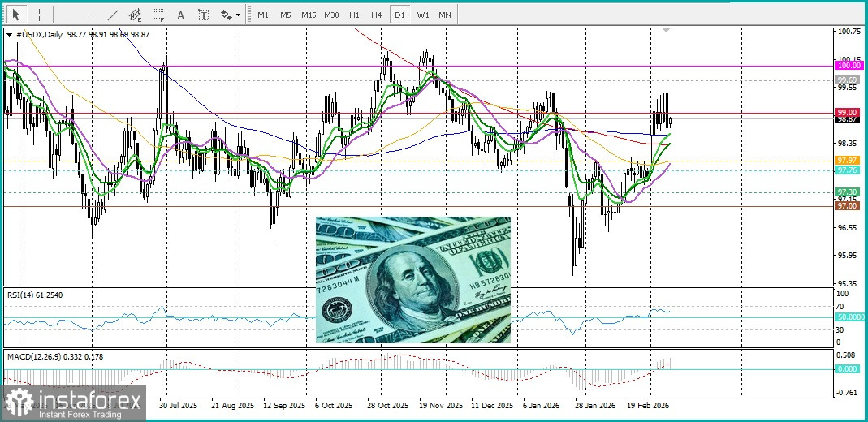Expand the #USDX chart triangle menu

[x=9, y=34]
